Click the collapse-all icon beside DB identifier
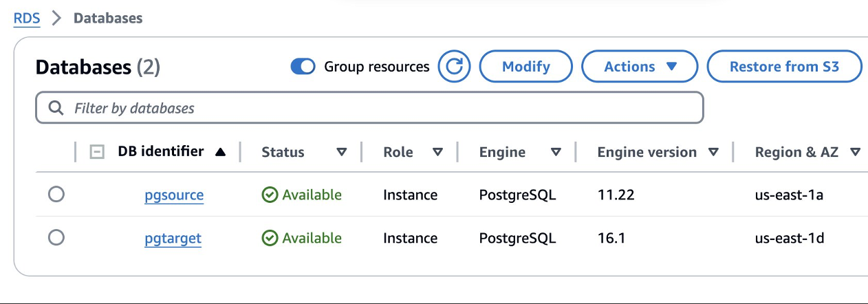This screenshot has width=868, height=304. click(98, 152)
